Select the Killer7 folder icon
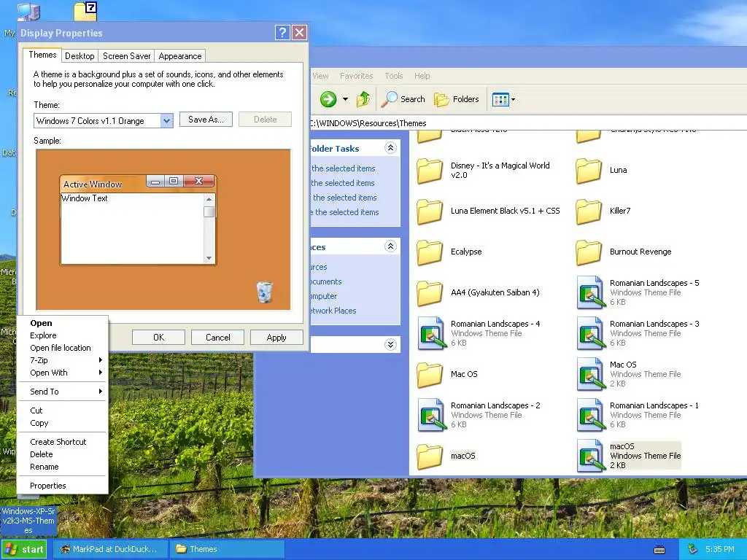Viewport: 747px width, 560px height. pos(589,211)
